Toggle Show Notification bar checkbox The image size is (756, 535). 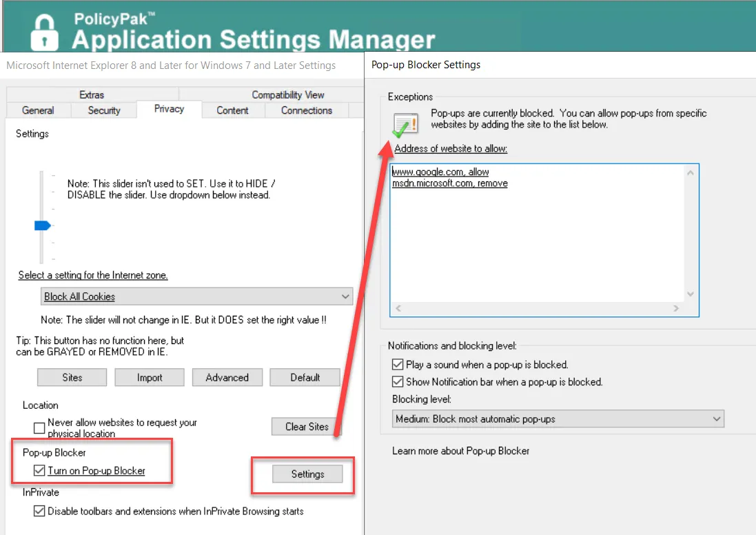tap(398, 381)
